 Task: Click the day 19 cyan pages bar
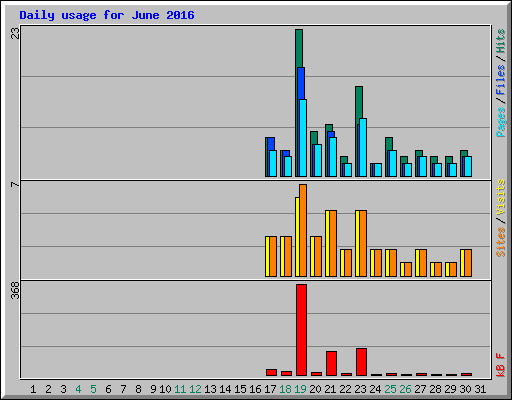(x=303, y=138)
